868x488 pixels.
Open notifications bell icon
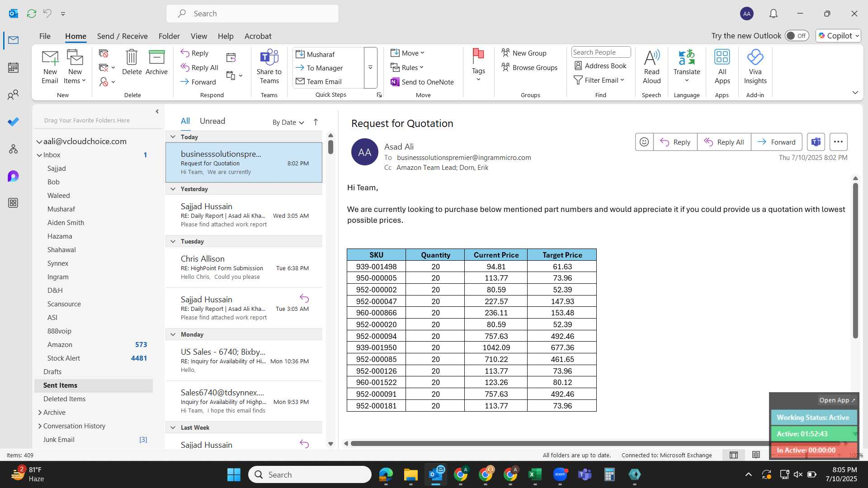pyautogui.click(x=774, y=14)
